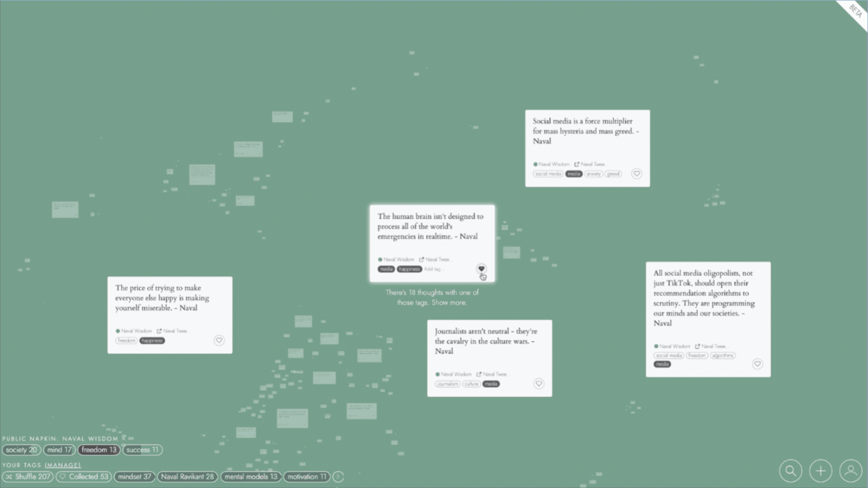Select media tag on human brain card
868x488 pixels.
tap(386, 269)
